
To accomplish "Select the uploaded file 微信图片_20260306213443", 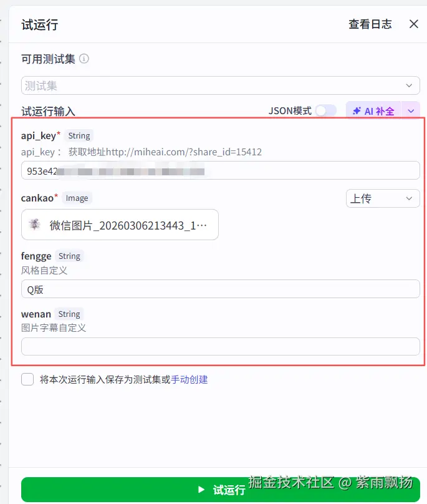I will point(120,225).
